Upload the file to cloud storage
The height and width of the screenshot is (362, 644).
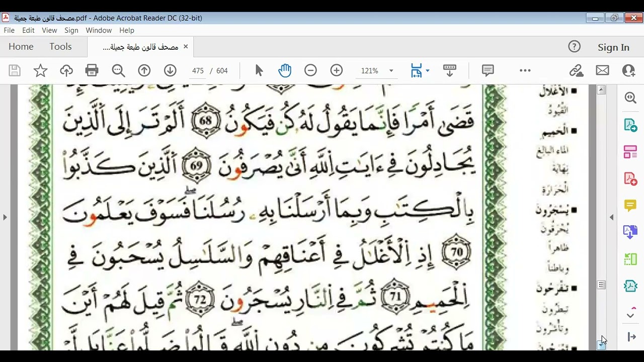[66, 70]
